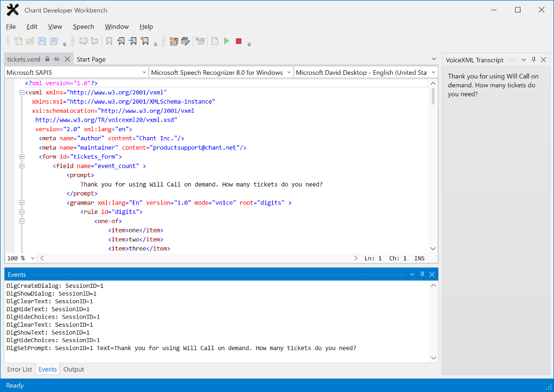Switch to the Error List tab

(x=19, y=369)
